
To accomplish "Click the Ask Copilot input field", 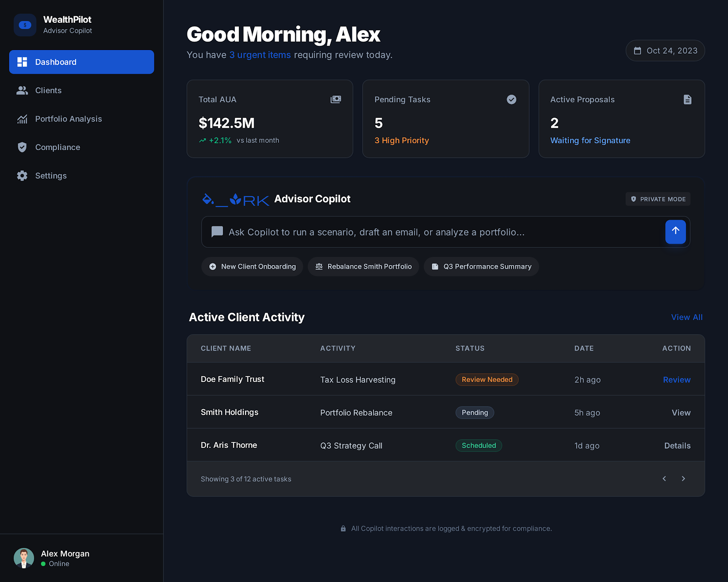I will [432, 232].
